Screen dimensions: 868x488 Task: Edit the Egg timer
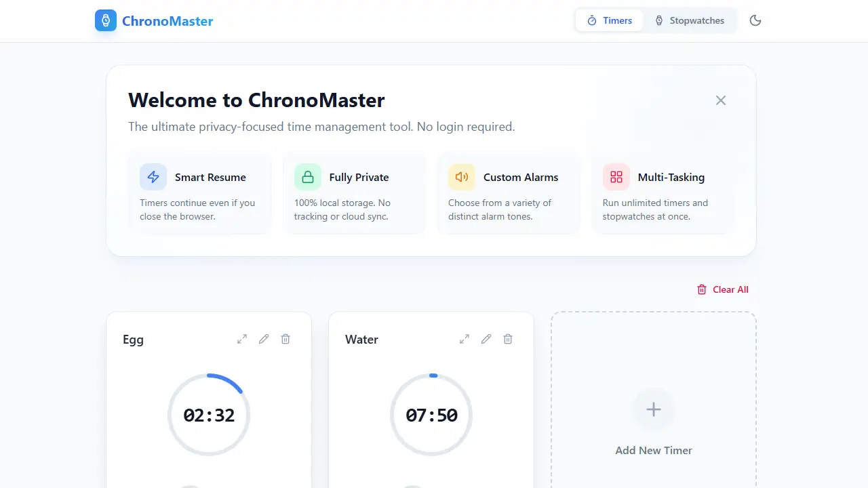click(x=264, y=339)
